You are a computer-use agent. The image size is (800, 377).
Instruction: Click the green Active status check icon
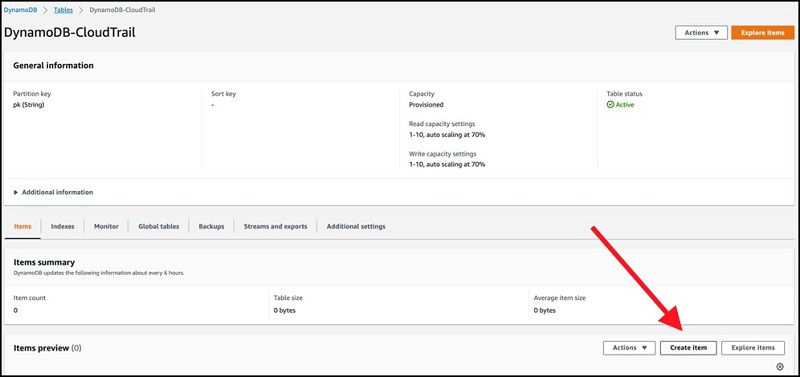(x=610, y=105)
